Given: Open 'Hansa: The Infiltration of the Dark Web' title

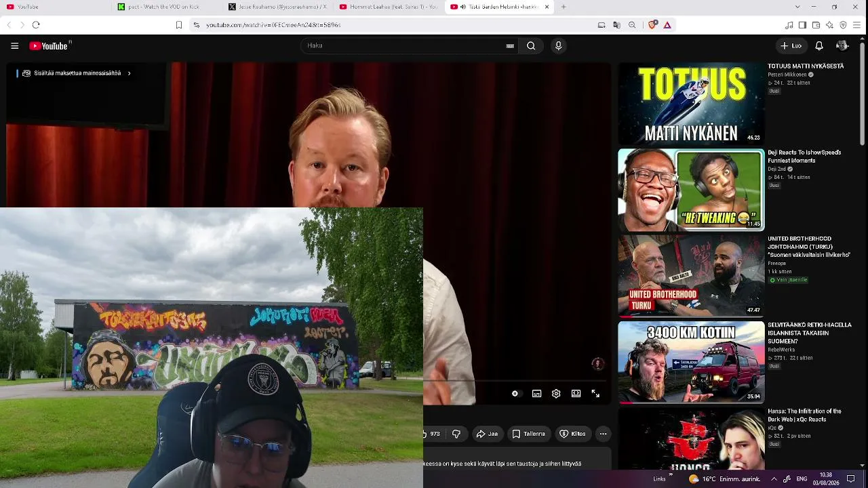Looking at the screenshot, I should point(804,415).
